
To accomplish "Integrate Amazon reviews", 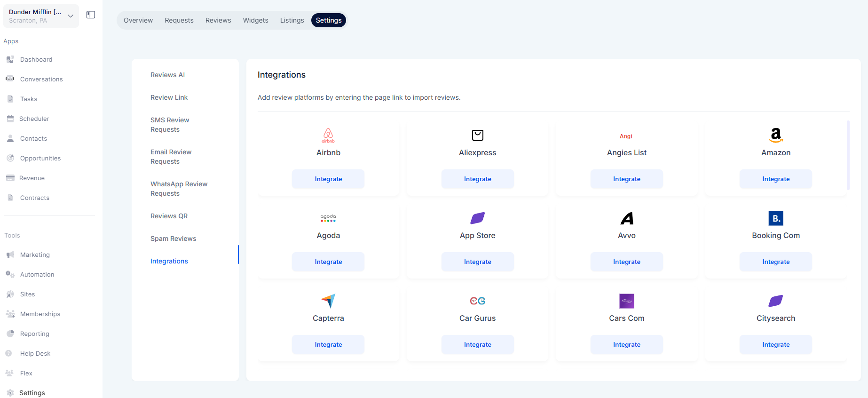I will coord(776,179).
